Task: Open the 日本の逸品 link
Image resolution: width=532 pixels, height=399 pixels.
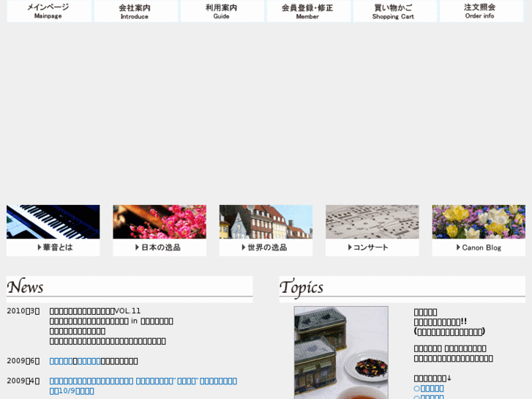Action: point(160,247)
